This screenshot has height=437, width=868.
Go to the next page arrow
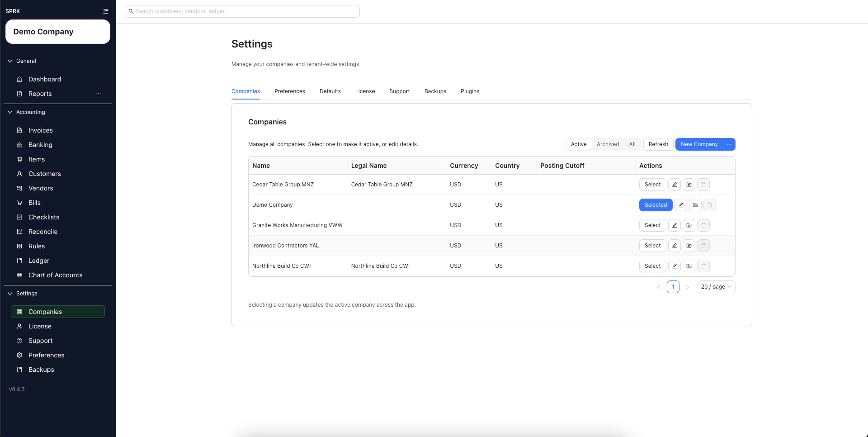tap(688, 287)
